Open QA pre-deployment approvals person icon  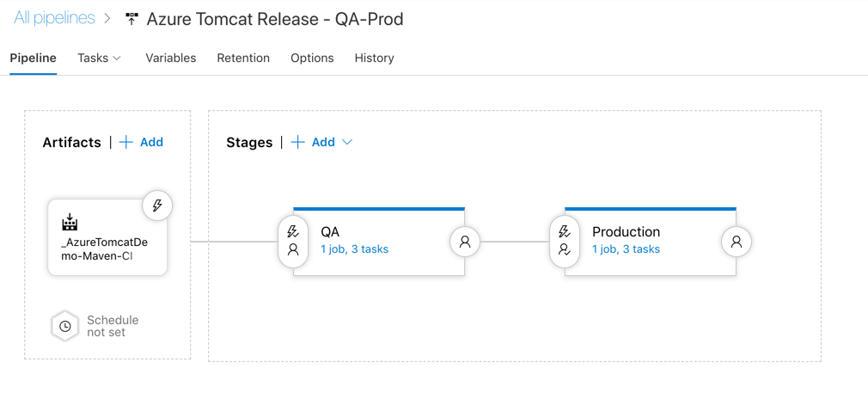click(x=293, y=250)
